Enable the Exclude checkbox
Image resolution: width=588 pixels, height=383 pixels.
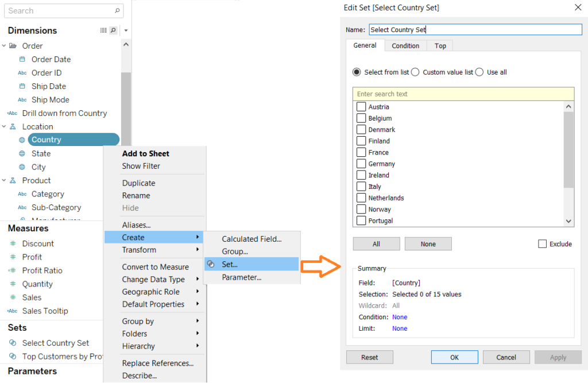point(543,243)
